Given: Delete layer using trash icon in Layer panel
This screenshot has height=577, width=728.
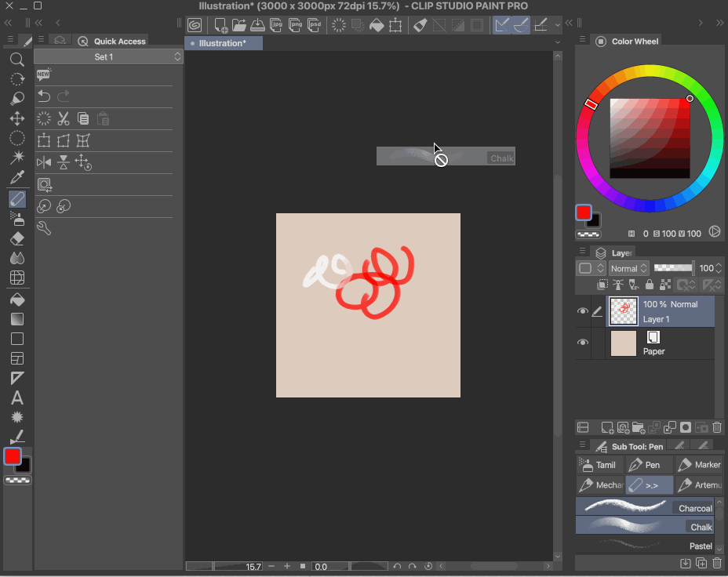Looking at the screenshot, I should [x=717, y=427].
